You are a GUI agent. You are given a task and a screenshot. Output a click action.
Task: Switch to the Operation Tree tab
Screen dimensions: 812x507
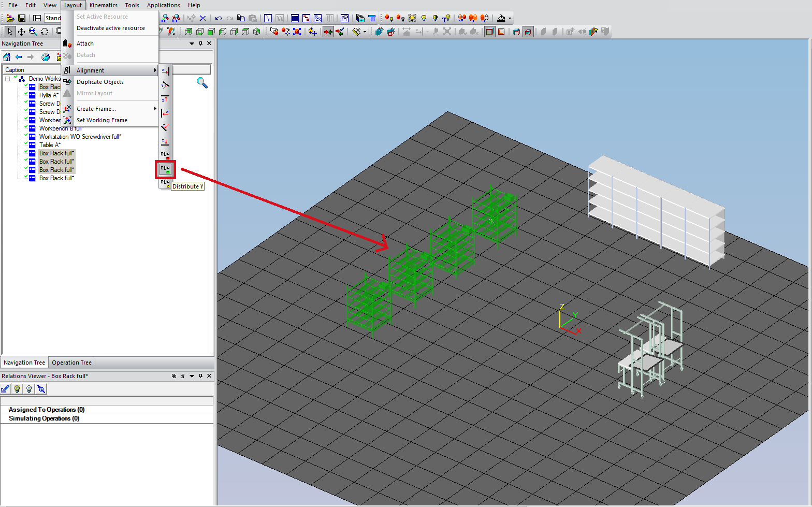(71, 363)
